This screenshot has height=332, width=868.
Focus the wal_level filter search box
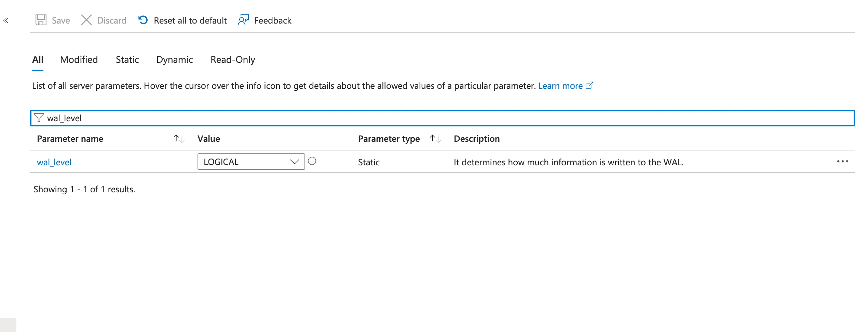click(444, 118)
